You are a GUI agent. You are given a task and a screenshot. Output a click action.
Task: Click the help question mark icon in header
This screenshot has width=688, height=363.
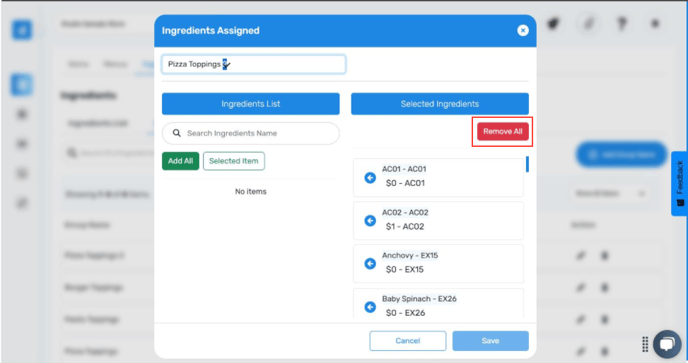click(x=622, y=24)
